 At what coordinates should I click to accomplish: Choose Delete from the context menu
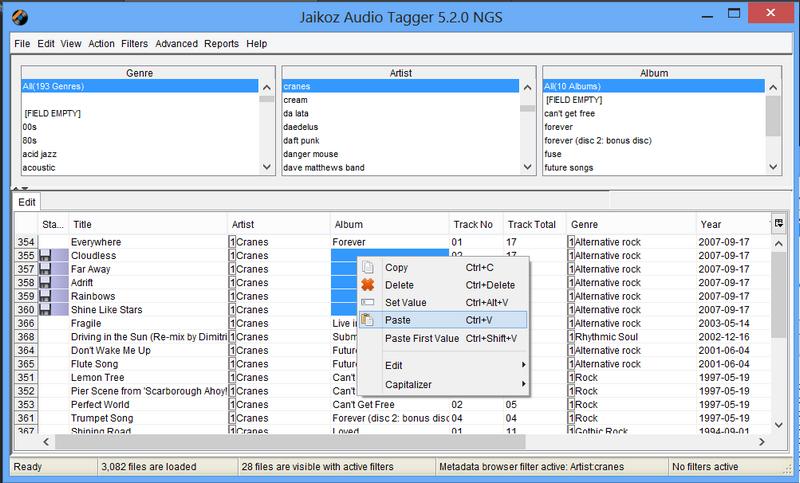(x=443, y=285)
